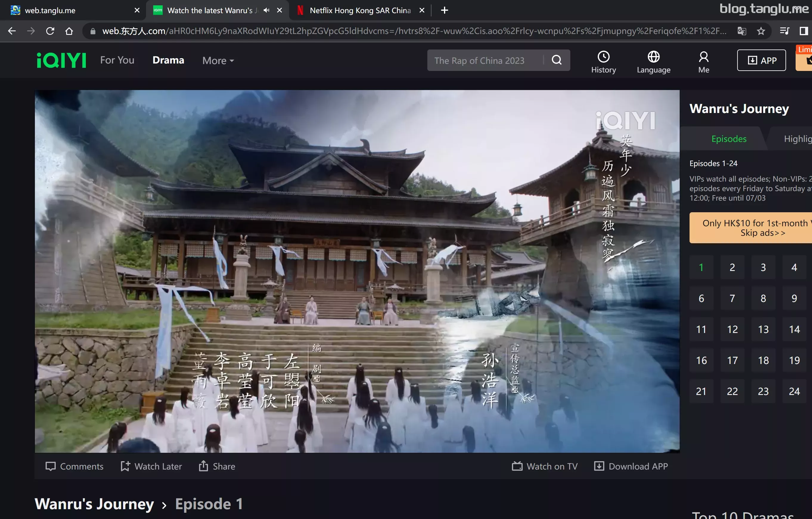812x519 pixels.
Task: Click the translate page icon in address bar
Action: pos(742,31)
